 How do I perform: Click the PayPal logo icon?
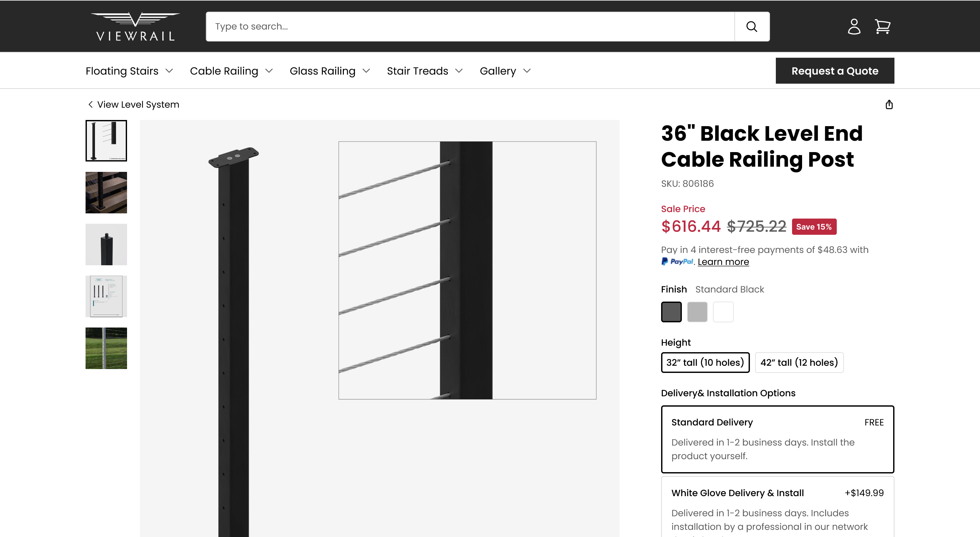677,261
